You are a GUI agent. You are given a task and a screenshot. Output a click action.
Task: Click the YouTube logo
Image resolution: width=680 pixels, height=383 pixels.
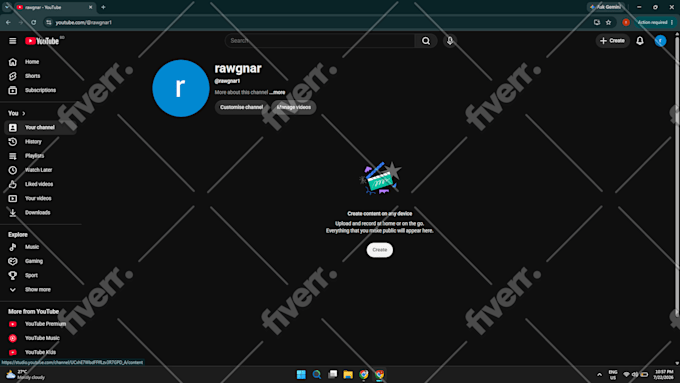pyautogui.click(x=42, y=41)
